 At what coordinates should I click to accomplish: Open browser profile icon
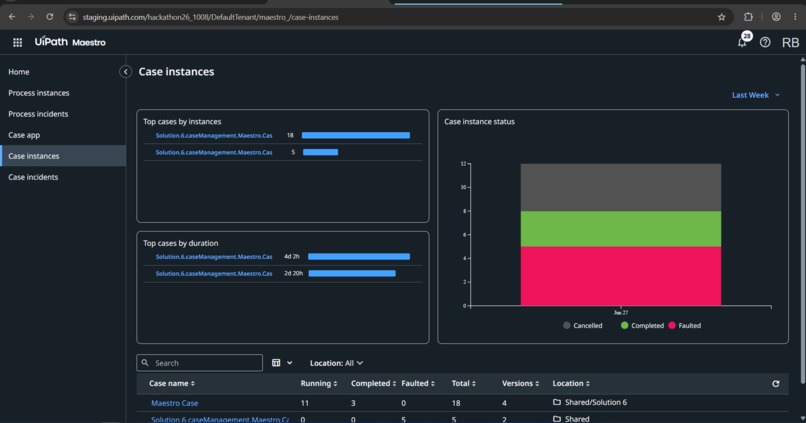776,17
